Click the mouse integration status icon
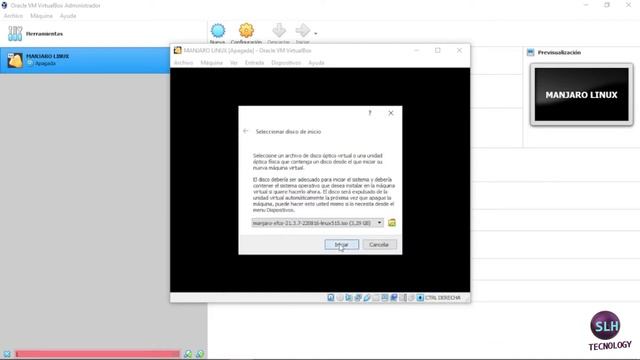The height and width of the screenshot is (360, 640). [411, 298]
